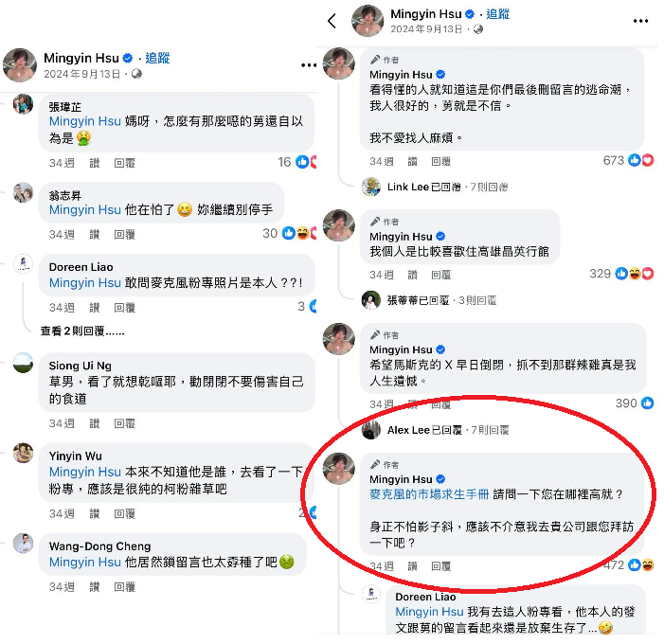Follow Mingyin Hsu via 追蹤 on right header
This screenshot has width=664, height=644.
497,14
